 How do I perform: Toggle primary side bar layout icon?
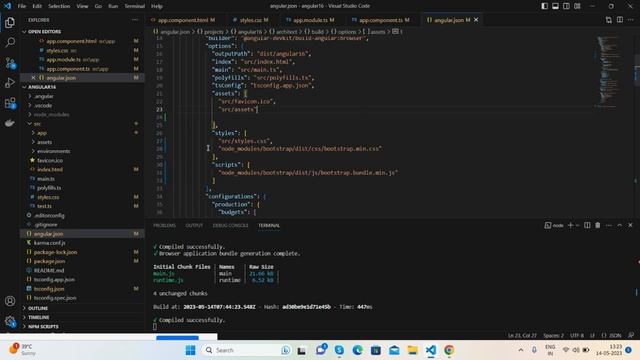pyautogui.click(x=544, y=6)
